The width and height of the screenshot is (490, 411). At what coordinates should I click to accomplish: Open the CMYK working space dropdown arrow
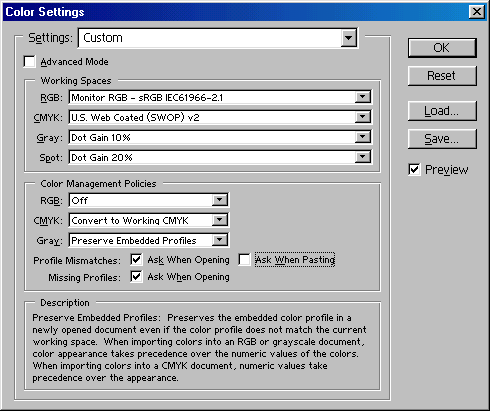363,117
